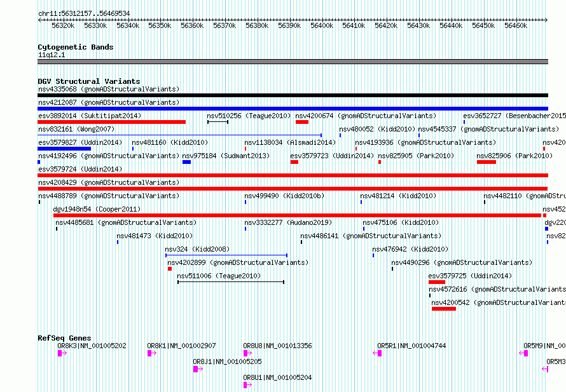The width and height of the screenshot is (566, 392).
Task: Click the nsv481473 (Kidd2010) label
Action: coord(155,236)
